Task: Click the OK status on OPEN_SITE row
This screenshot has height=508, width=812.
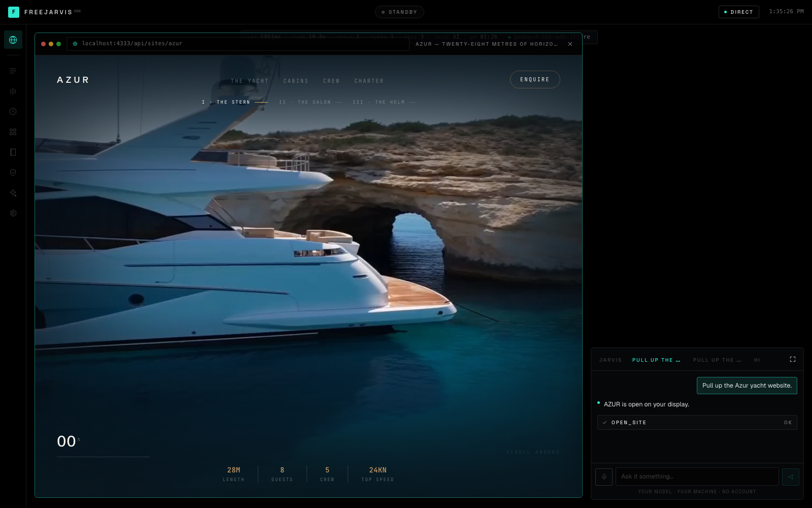Action: point(788,423)
